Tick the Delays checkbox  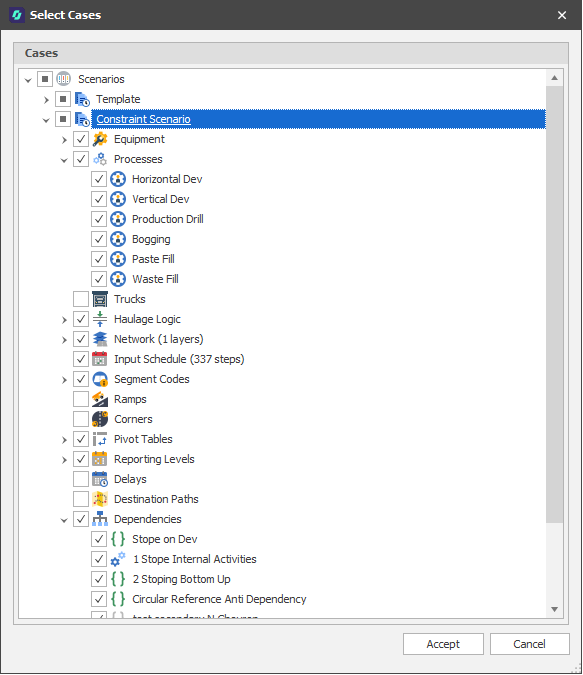(x=81, y=479)
